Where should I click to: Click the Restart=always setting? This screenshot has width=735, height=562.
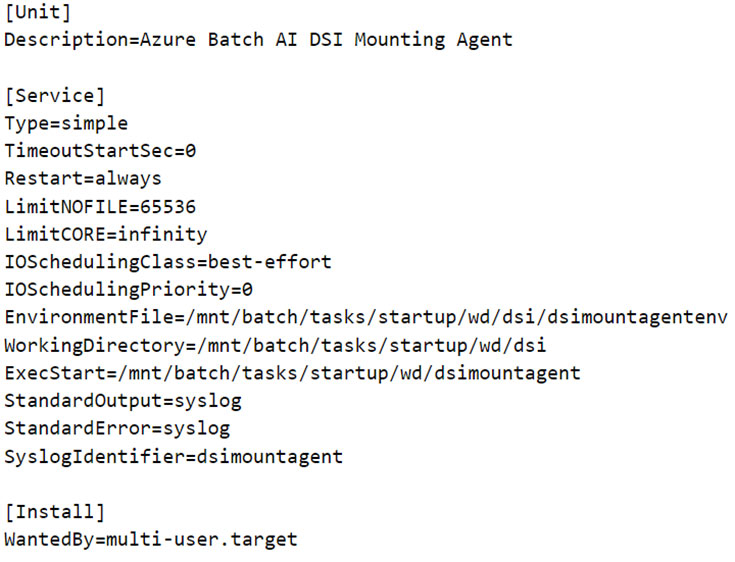[83, 179]
